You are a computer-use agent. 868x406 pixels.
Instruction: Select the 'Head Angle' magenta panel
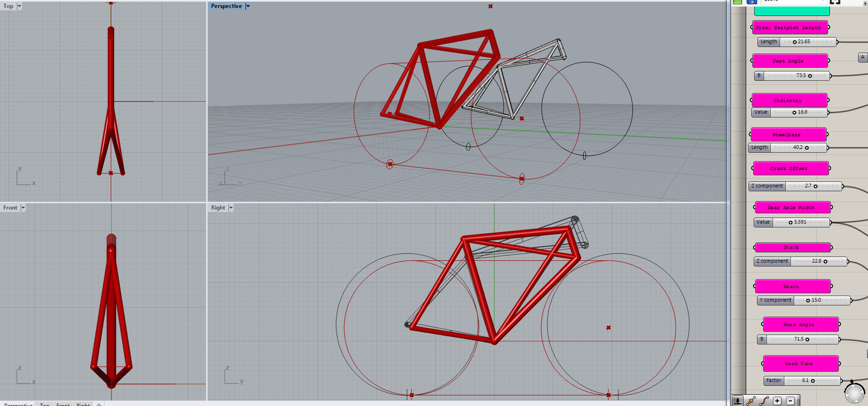tap(801, 324)
